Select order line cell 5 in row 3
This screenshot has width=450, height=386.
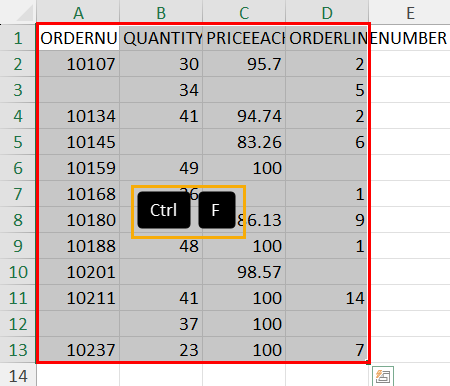[x=327, y=90]
